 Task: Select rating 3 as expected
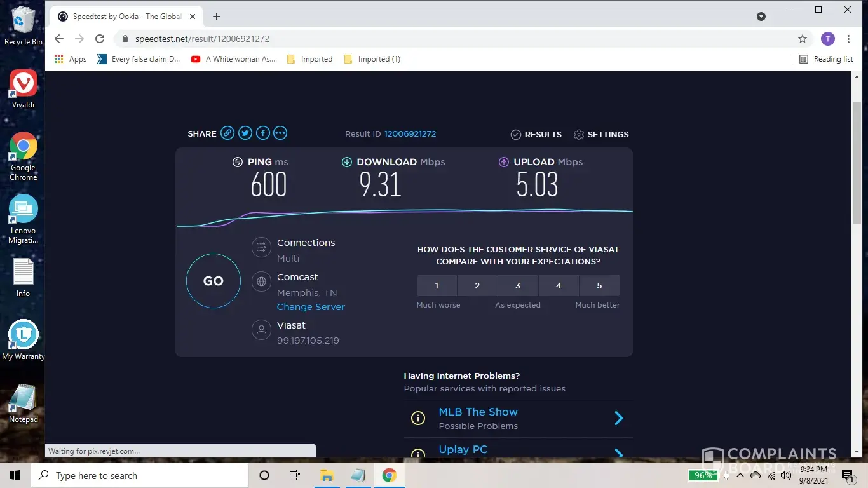click(518, 286)
